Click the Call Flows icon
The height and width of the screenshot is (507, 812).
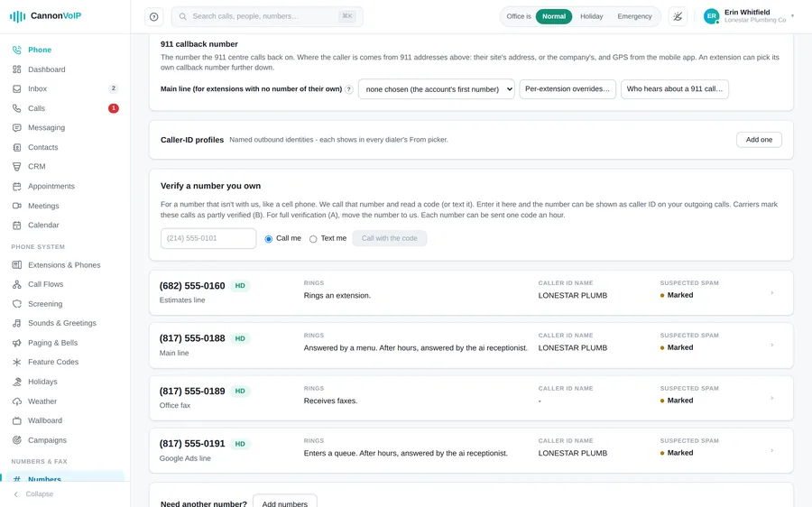click(17, 284)
